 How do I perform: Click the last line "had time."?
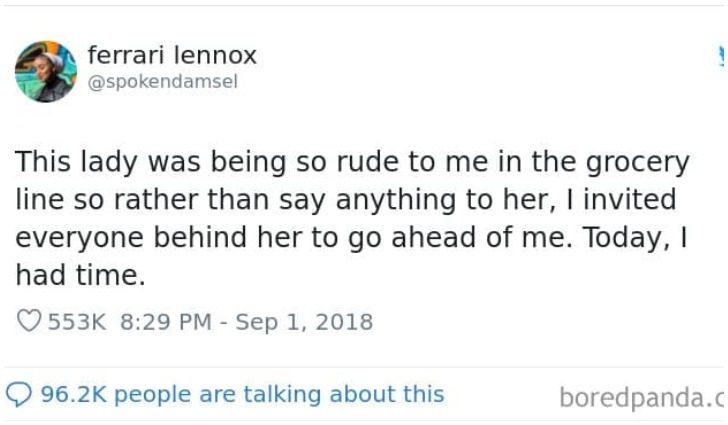click(80, 275)
